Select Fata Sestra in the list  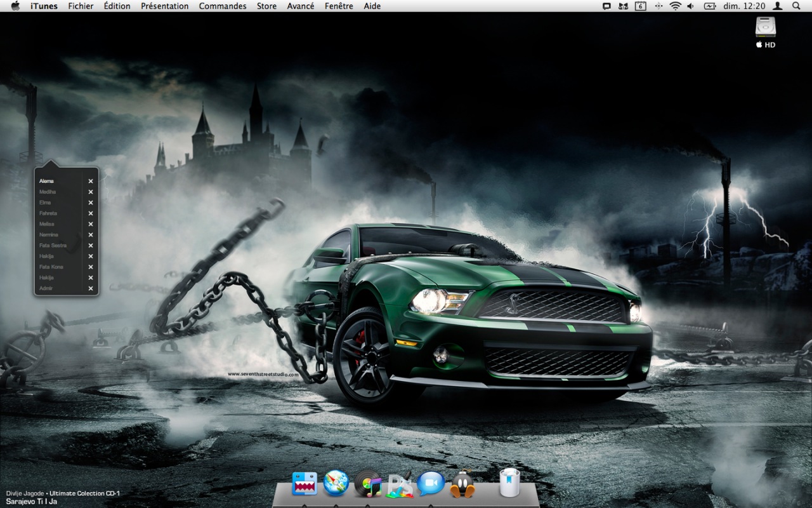pos(53,245)
